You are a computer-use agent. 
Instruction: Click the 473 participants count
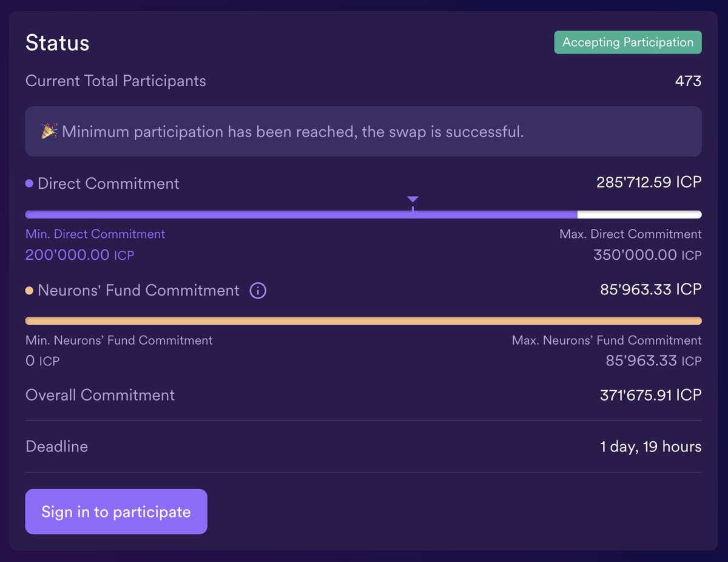(689, 81)
